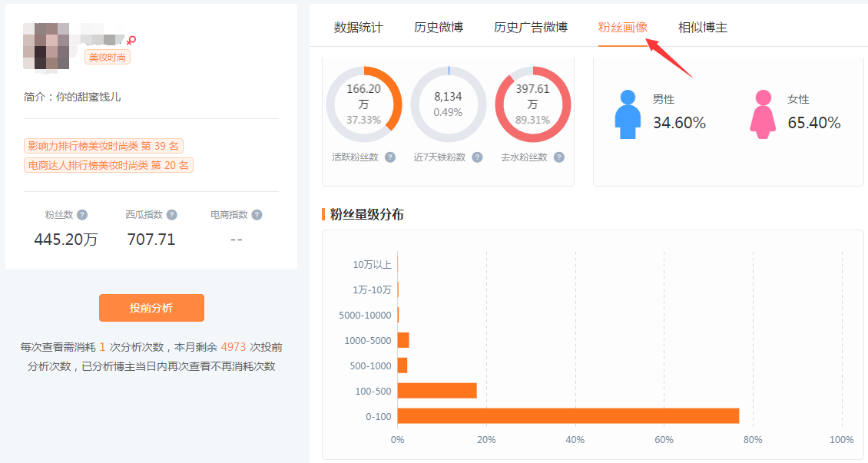
Task: Click the magnifier icon beside the username
Action: tap(133, 39)
